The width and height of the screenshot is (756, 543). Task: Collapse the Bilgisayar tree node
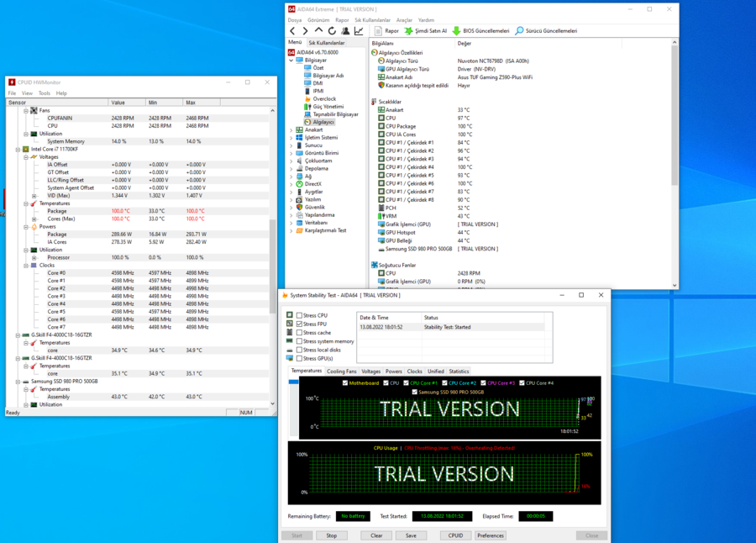pos(291,61)
